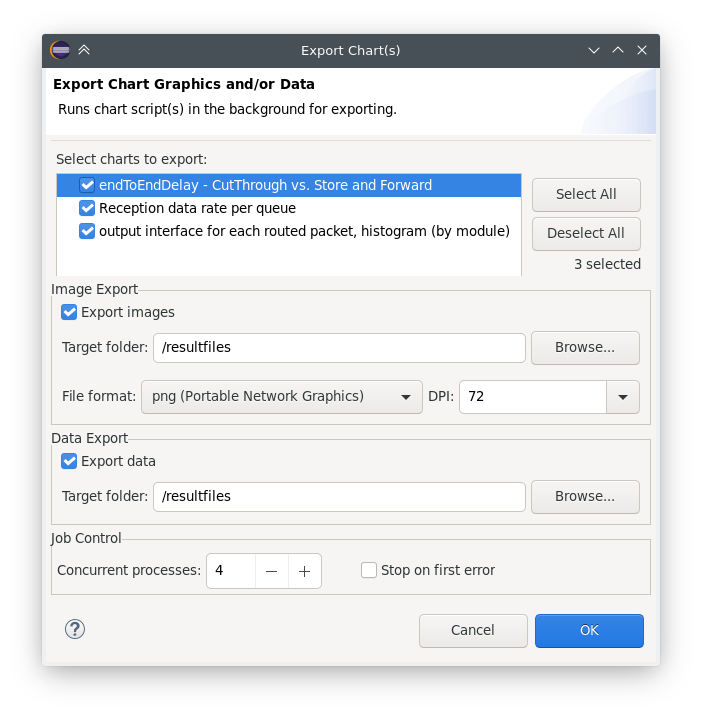Click the help question mark icon

pos(74,629)
